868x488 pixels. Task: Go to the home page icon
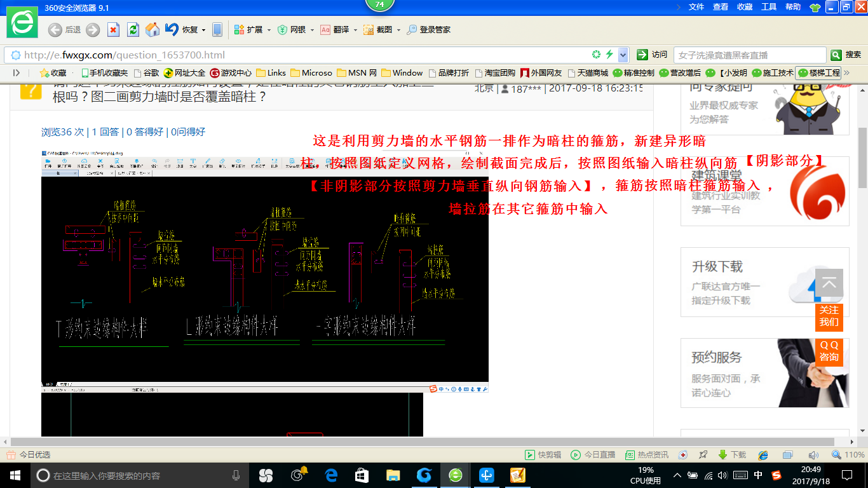(x=153, y=29)
